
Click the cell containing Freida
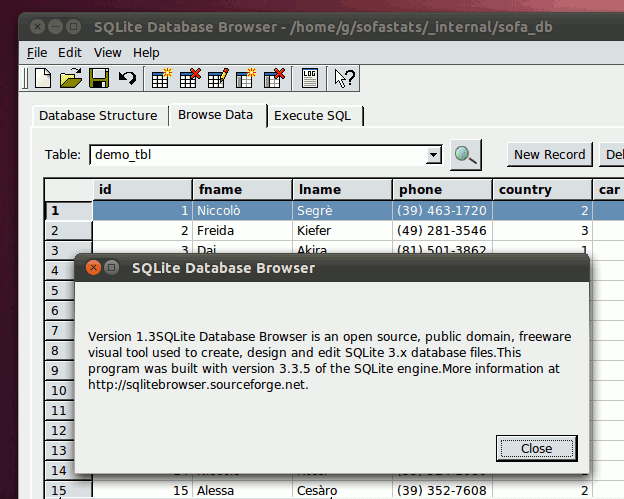(242, 230)
